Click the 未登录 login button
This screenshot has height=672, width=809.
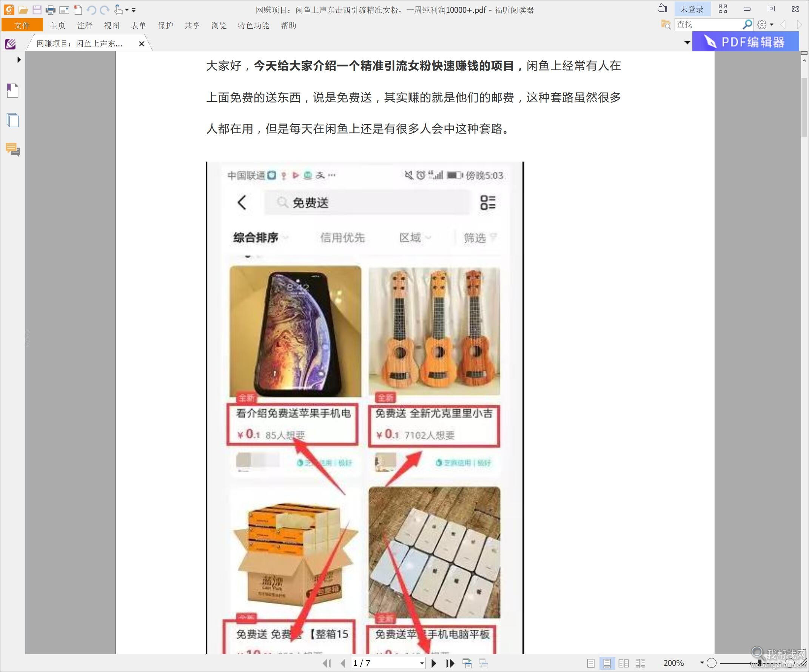(x=692, y=9)
